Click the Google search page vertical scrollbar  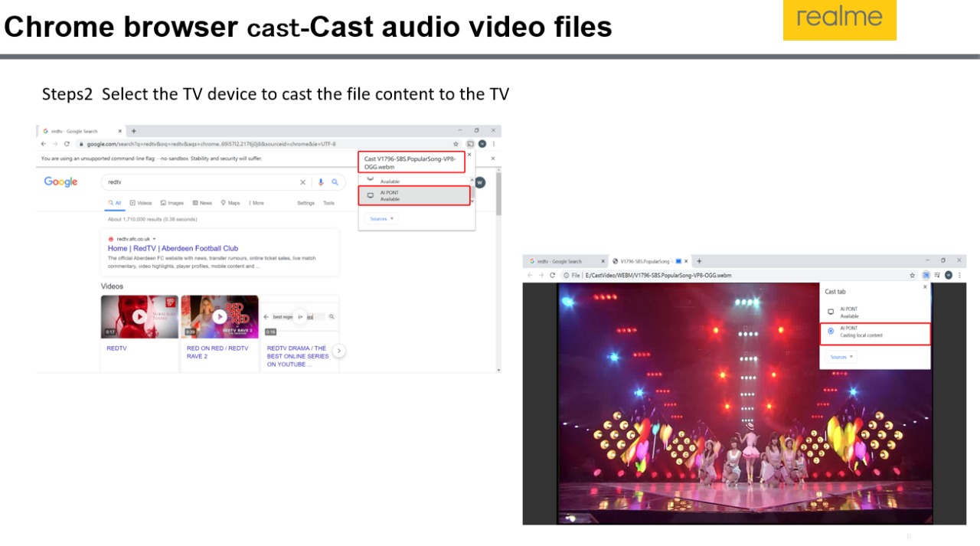(x=498, y=194)
